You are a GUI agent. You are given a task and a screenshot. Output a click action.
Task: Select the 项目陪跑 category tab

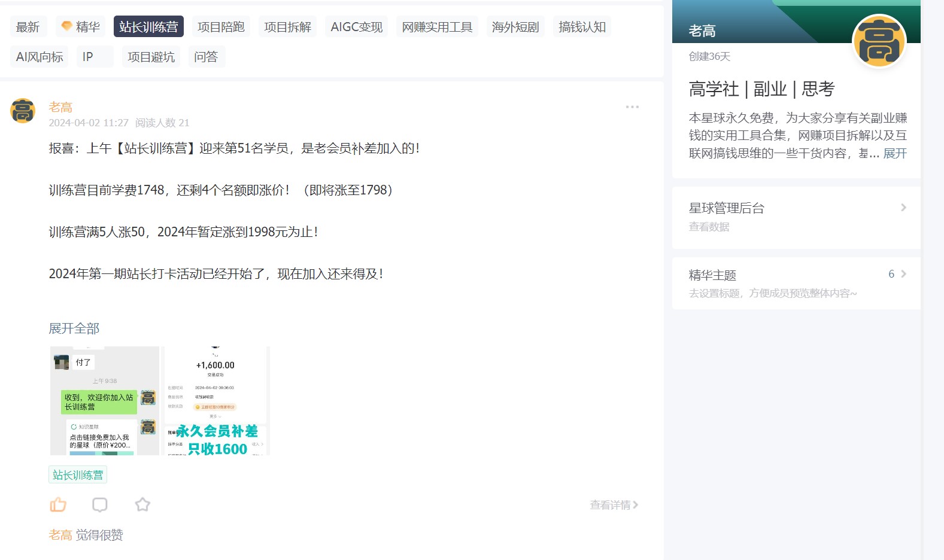click(x=221, y=27)
